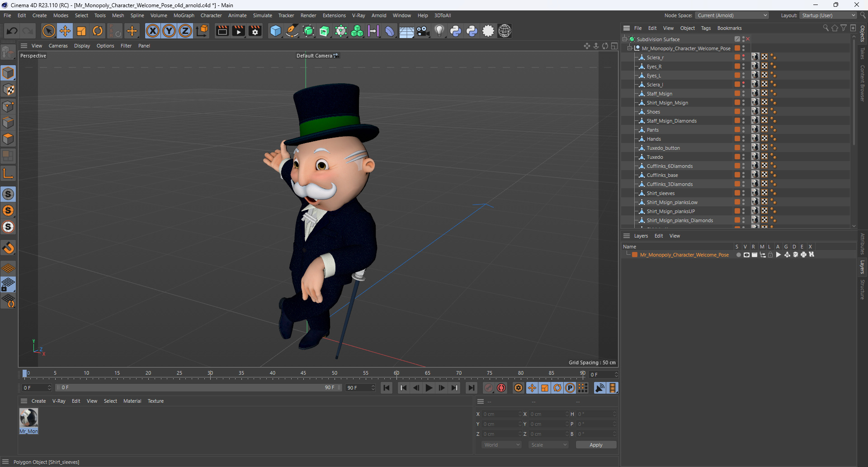Click Render View clapperboard icon

coord(222,31)
